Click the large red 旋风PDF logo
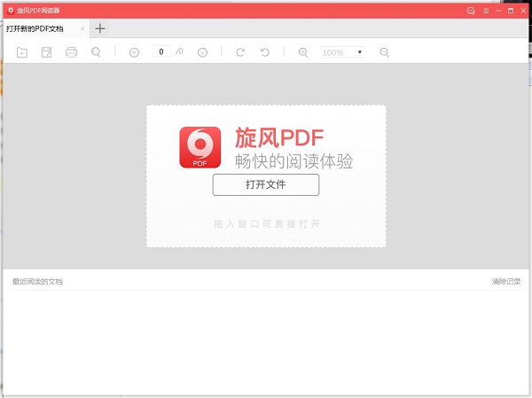Image resolution: width=532 pixels, height=398 pixels. pos(200,147)
